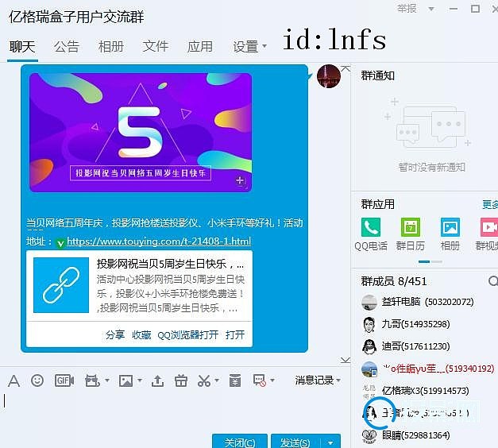Click the message block icon

[259, 380]
